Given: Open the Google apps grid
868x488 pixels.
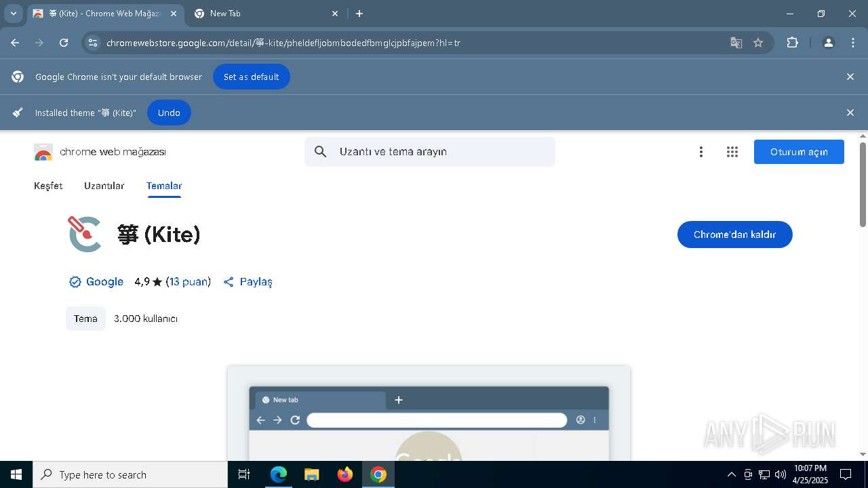Looking at the screenshot, I should (x=732, y=152).
